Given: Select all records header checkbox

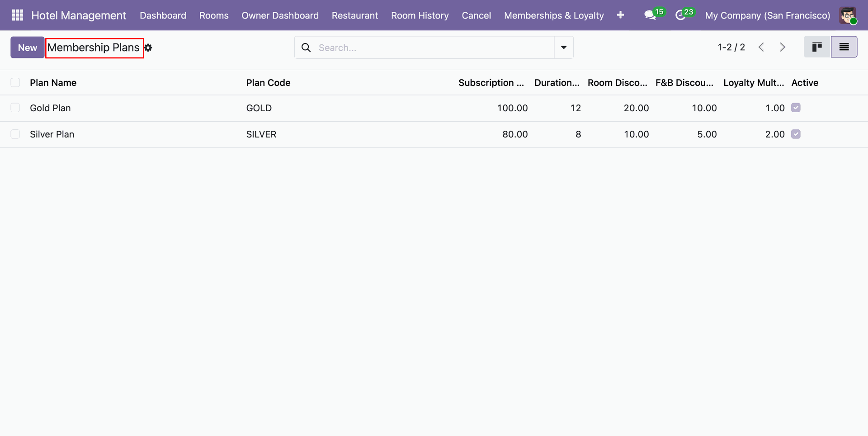Looking at the screenshot, I should (15, 82).
